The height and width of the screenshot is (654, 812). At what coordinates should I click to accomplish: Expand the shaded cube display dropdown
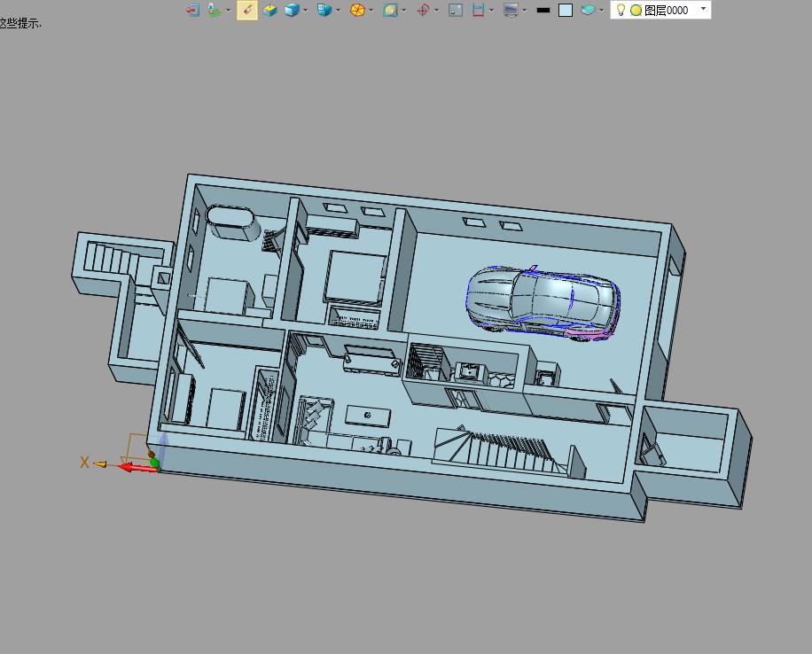click(x=306, y=10)
